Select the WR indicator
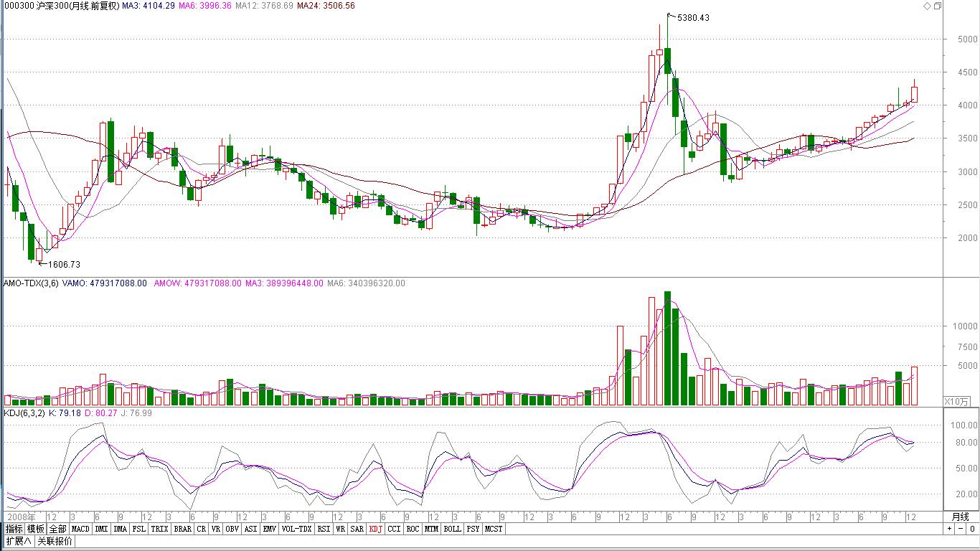 [x=340, y=529]
